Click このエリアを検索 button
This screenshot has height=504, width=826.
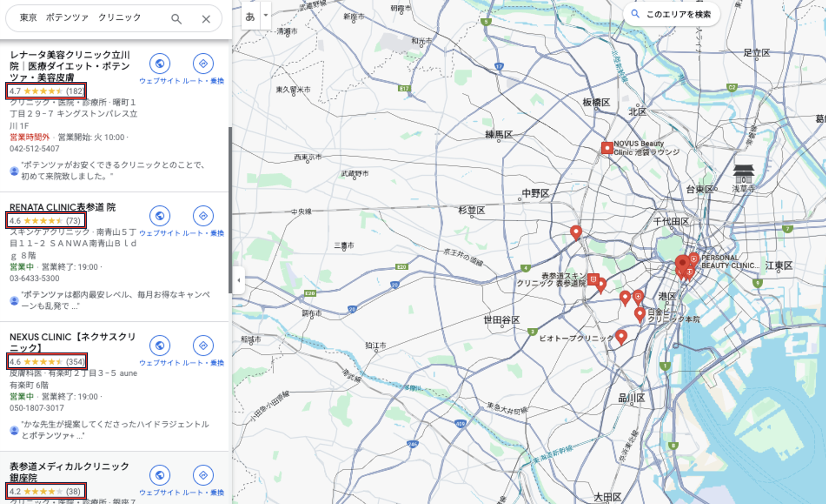671,14
